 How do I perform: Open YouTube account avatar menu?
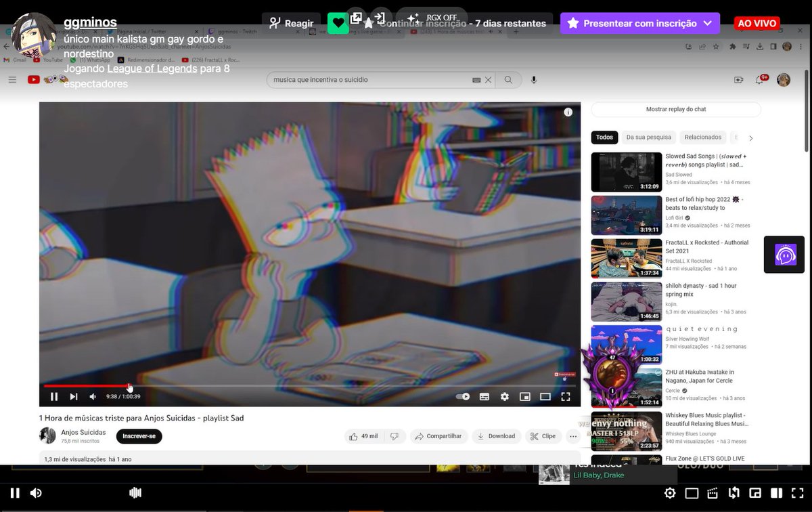tap(784, 80)
